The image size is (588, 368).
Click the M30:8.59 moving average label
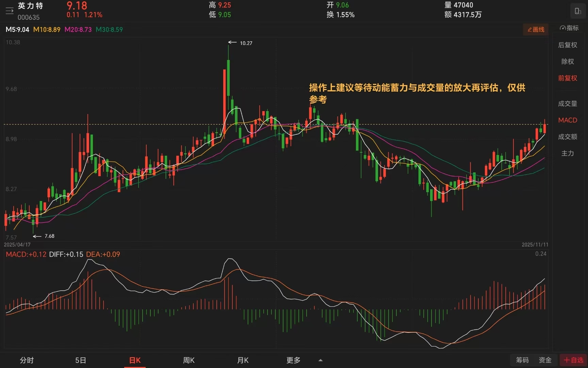(109, 30)
